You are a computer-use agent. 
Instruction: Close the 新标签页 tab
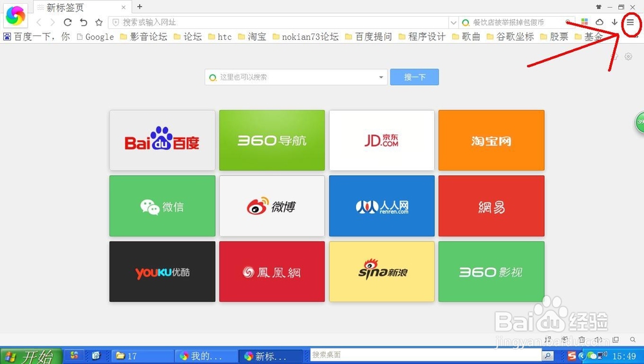click(124, 7)
